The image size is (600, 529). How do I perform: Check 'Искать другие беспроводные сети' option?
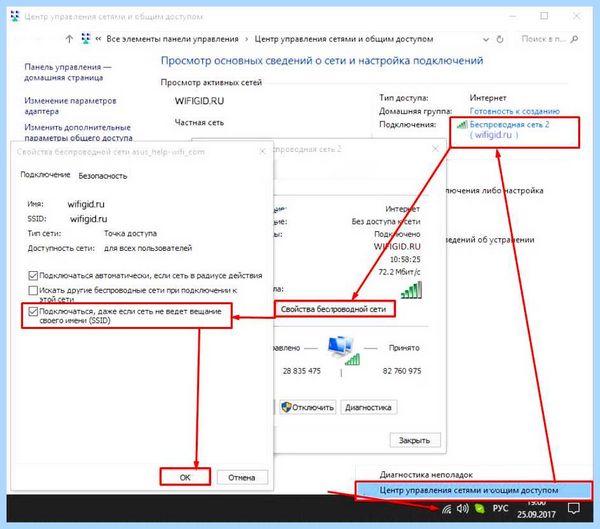pyautogui.click(x=33, y=291)
